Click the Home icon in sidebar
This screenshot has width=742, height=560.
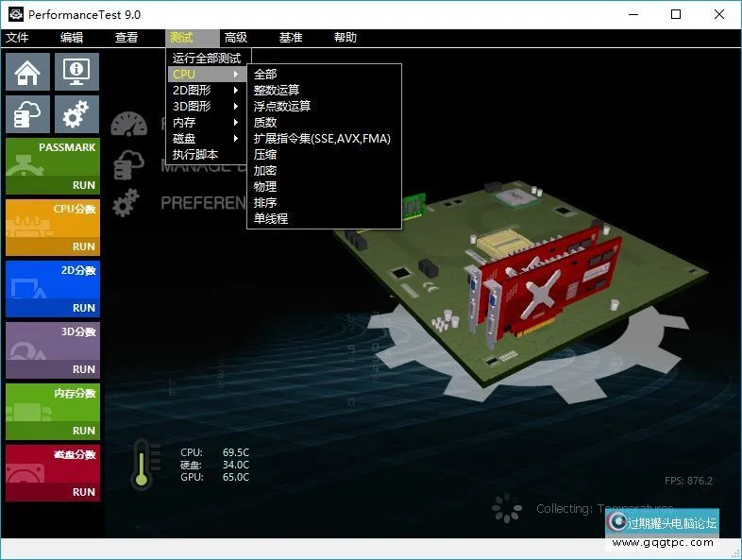point(28,72)
